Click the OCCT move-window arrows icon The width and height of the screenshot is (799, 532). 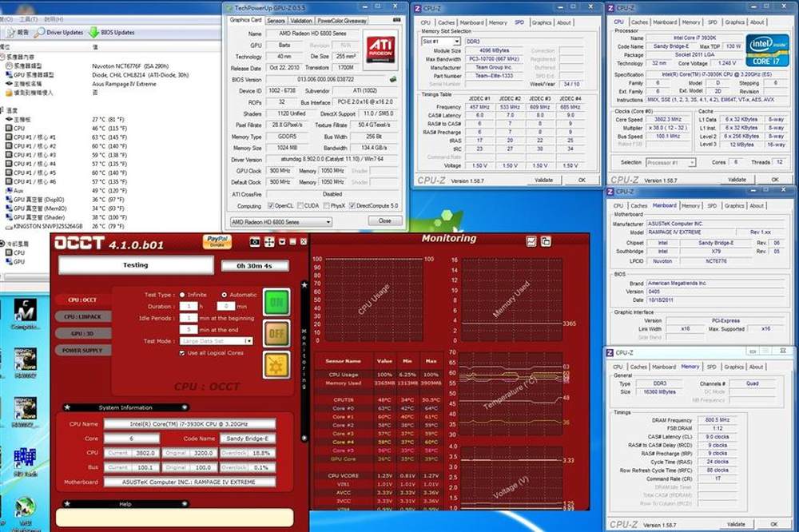[x=269, y=242]
